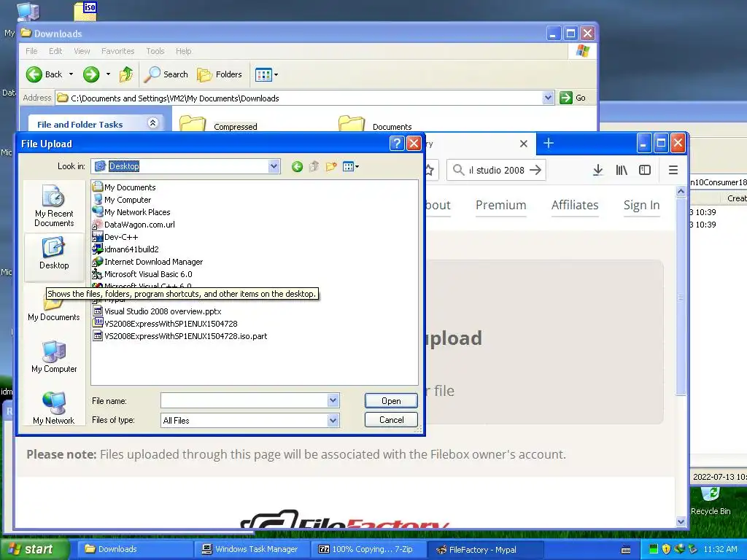Click Start button on taskbar
The image size is (747, 560).
tap(35, 550)
